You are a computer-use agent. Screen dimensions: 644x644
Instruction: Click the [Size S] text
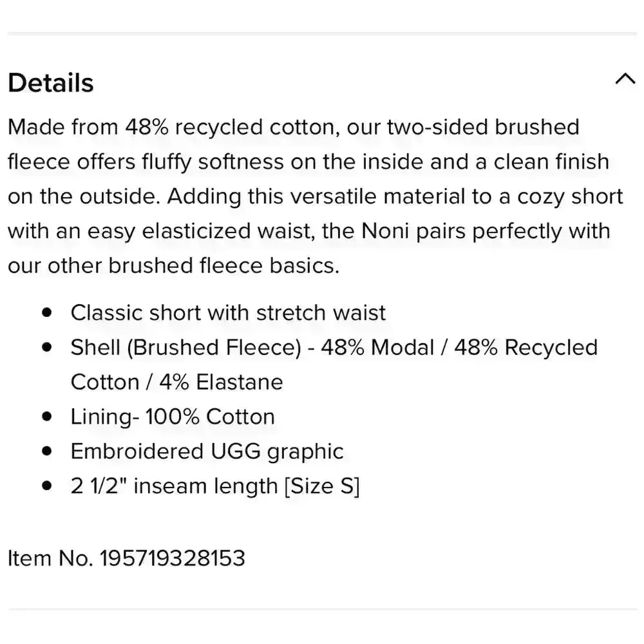click(x=322, y=486)
